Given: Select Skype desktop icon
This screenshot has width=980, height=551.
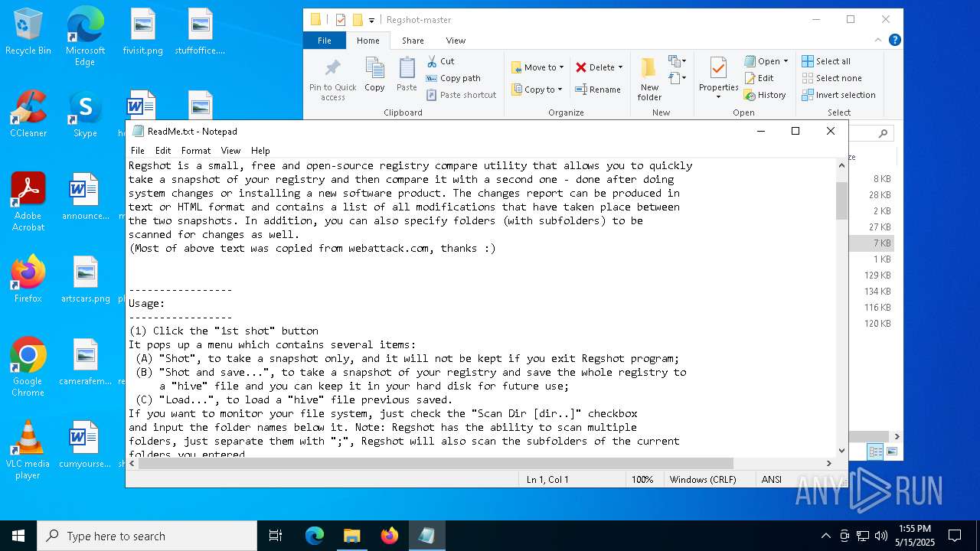Looking at the screenshot, I should 85,113.
